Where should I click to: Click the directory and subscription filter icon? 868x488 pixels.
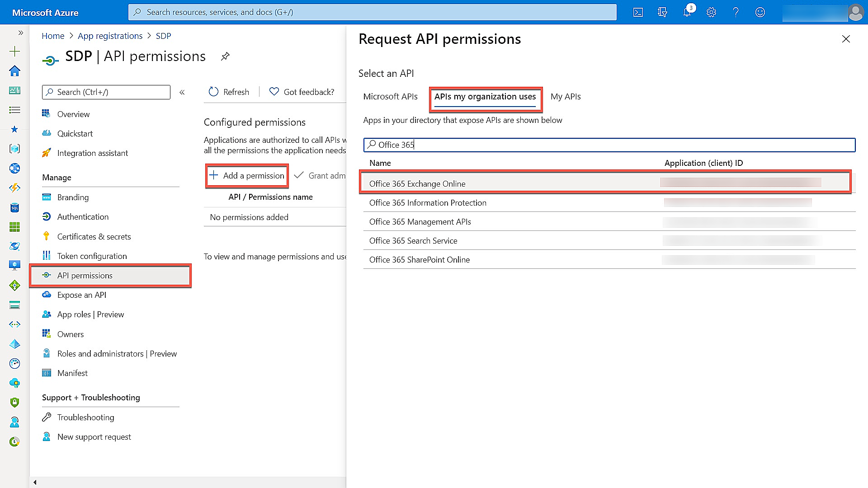(662, 12)
